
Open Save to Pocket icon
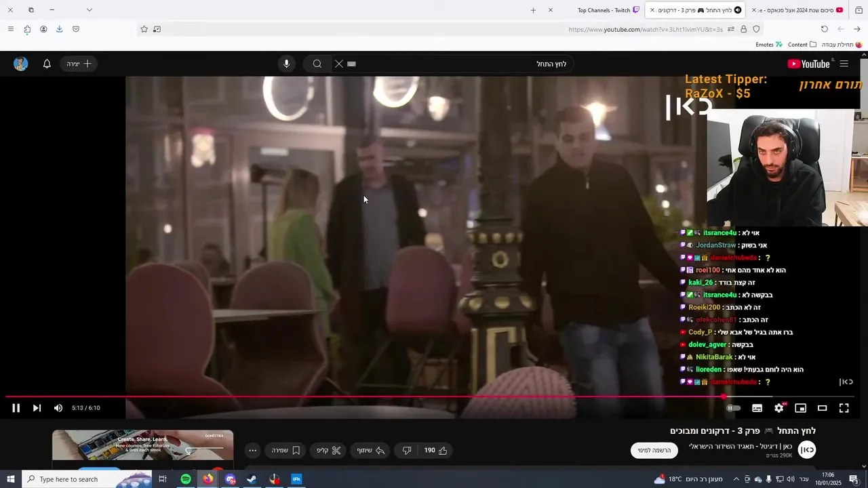point(75,29)
